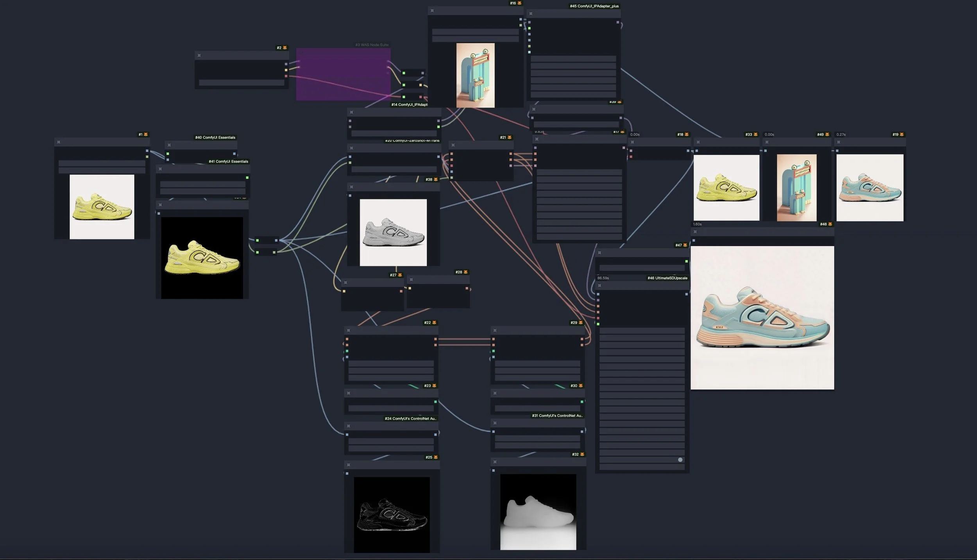Click the fox badge icon on node #49
The width and height of the screenshot is (977, 560).
pyautogui.click(x=827, y=134)
